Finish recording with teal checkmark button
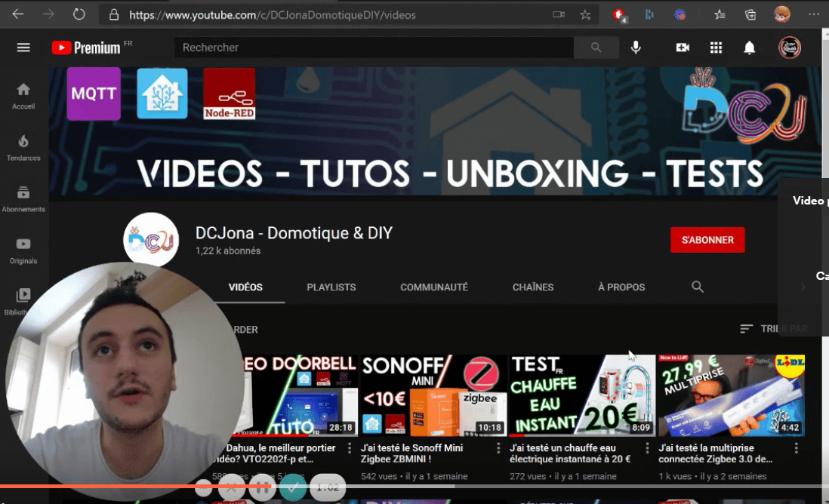Image resolution: width=829 pixels, height=504 pixels. [x=292, y=487]
